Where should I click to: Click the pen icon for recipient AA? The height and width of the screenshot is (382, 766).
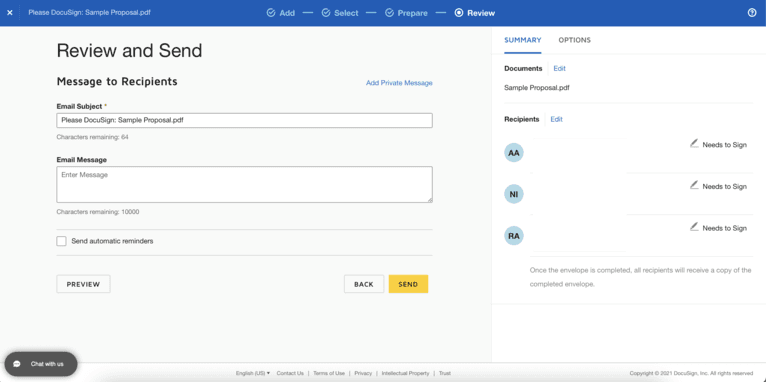(694, 144)
